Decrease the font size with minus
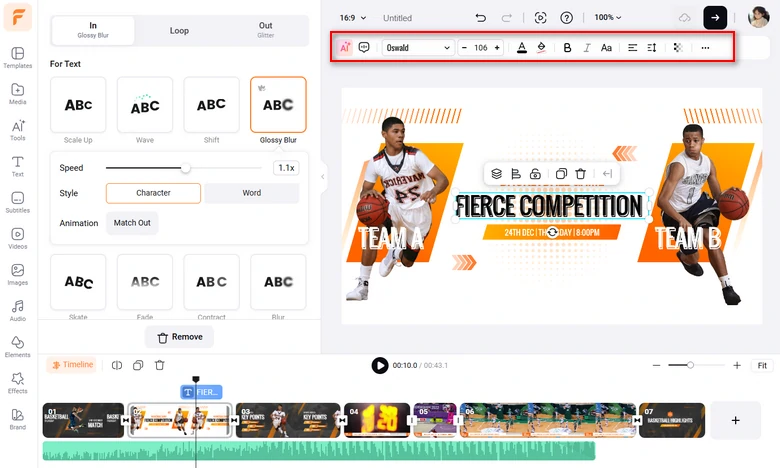This screenshot has height=468, width=780. point(464,48)
